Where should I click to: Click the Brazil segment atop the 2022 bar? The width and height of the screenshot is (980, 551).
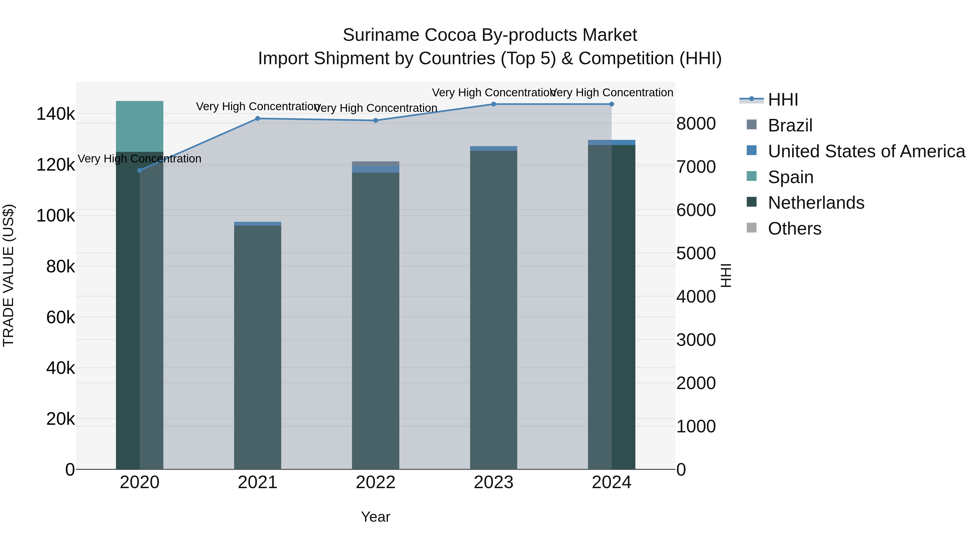click(375, 164)
